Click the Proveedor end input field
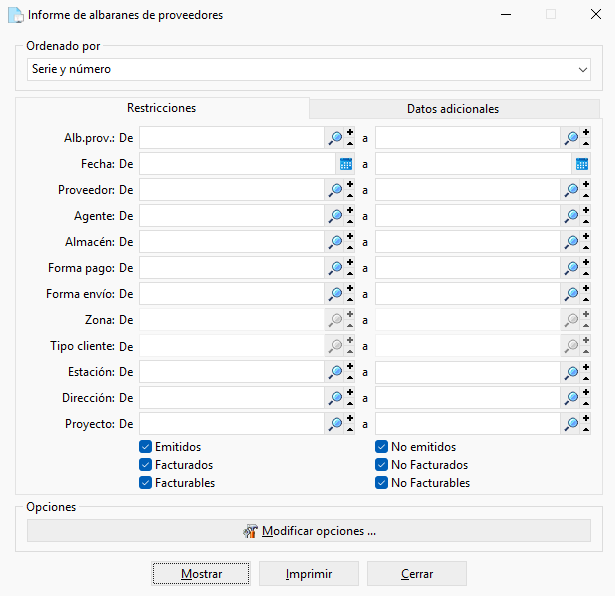This screenshot has height=596, width=615. (x=468, y=190)
